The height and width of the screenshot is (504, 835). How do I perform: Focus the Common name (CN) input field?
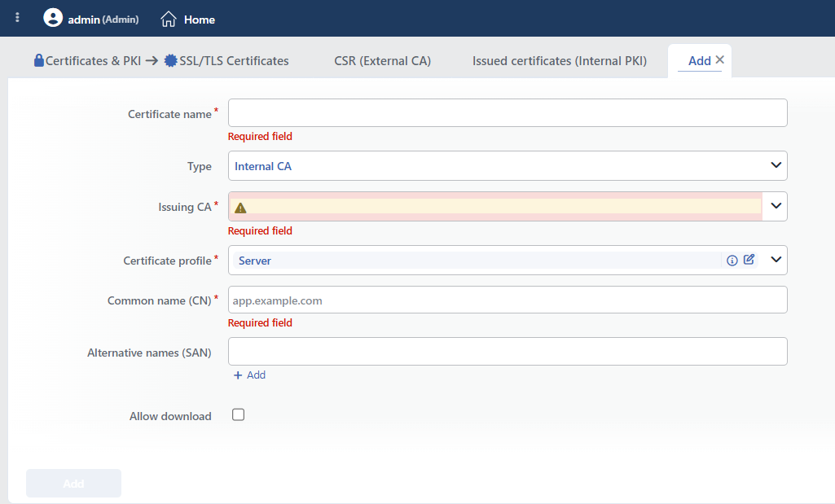[508, 300]
